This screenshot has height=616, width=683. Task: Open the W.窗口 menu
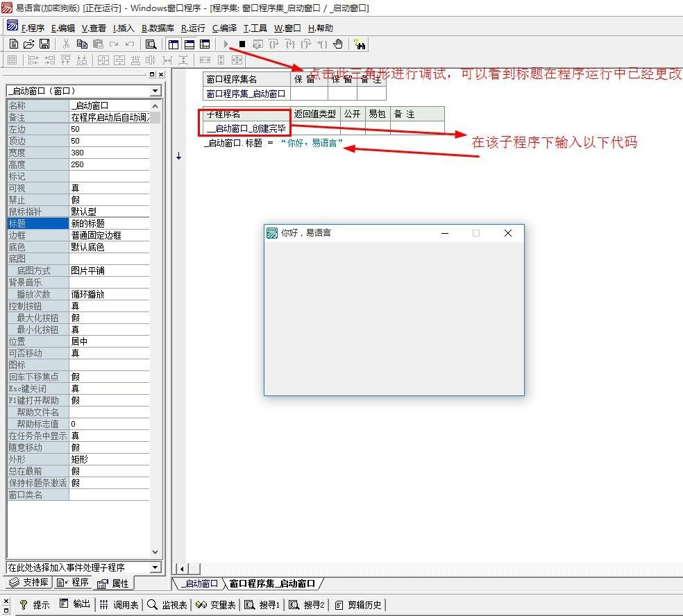point(287,28)
